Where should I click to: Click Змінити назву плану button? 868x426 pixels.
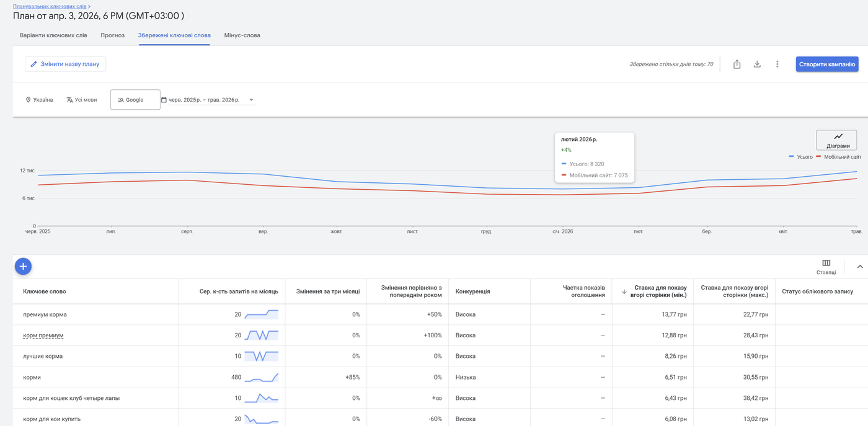[x=65, y=64]
